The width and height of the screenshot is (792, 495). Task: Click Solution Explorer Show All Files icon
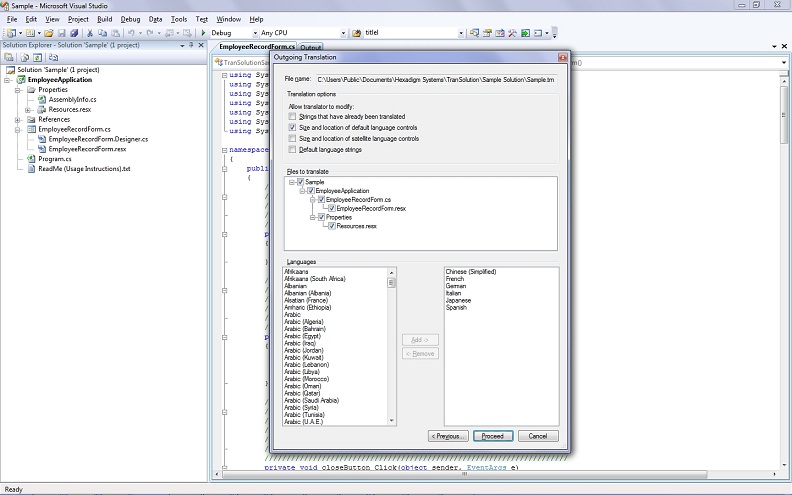click(x=24, y=57)
